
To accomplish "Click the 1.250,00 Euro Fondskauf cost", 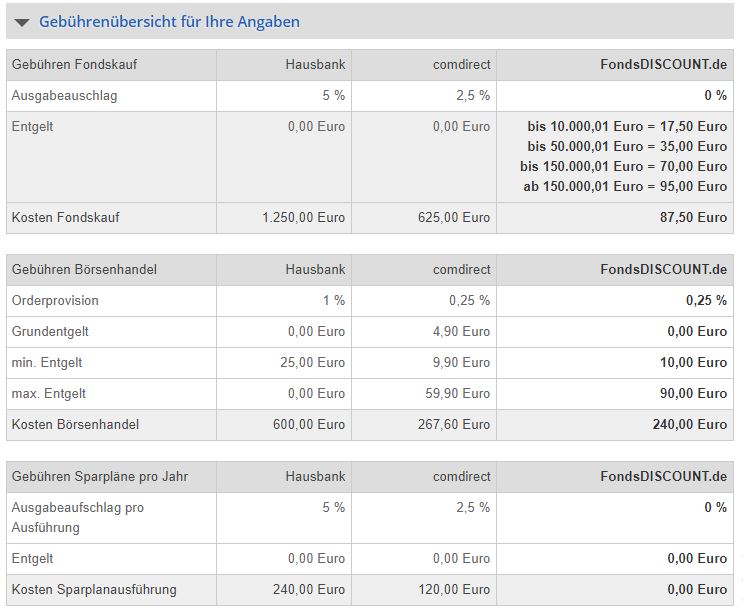I will 303,218.
